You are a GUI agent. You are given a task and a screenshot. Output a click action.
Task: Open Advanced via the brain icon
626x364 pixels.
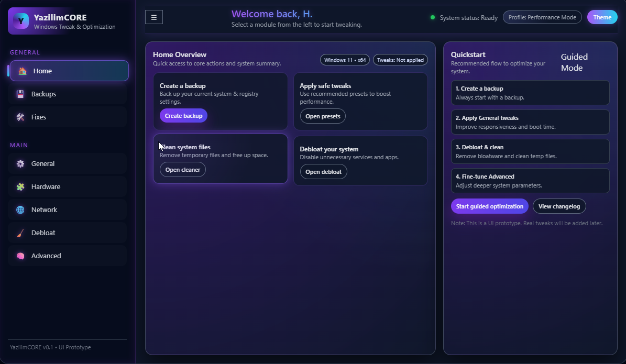click(20, 256)
